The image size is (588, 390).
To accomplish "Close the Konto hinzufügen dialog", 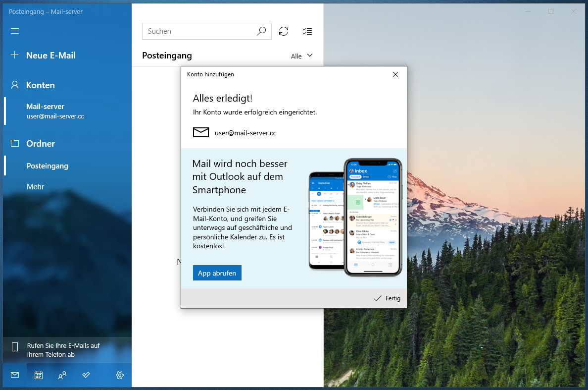I will coord(395,74).
